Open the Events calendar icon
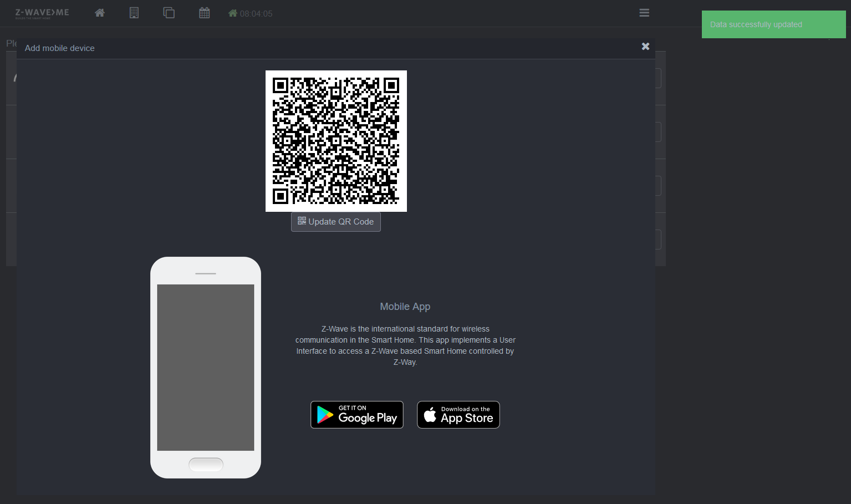Screen dimensions: 851x504 coord(205,13)
